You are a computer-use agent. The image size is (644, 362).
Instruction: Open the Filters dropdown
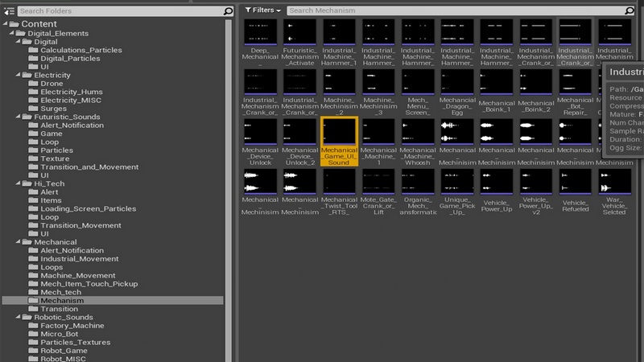pyautogui.click(x=262, y=10)
